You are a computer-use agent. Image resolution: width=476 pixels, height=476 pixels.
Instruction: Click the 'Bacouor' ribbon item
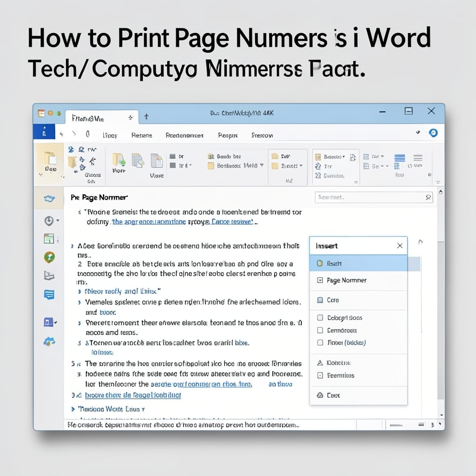tap(330, 157)
